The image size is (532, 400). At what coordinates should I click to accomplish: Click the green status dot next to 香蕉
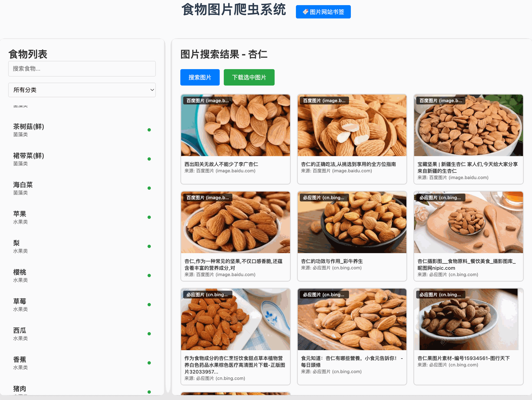click(x=149, y=363)
